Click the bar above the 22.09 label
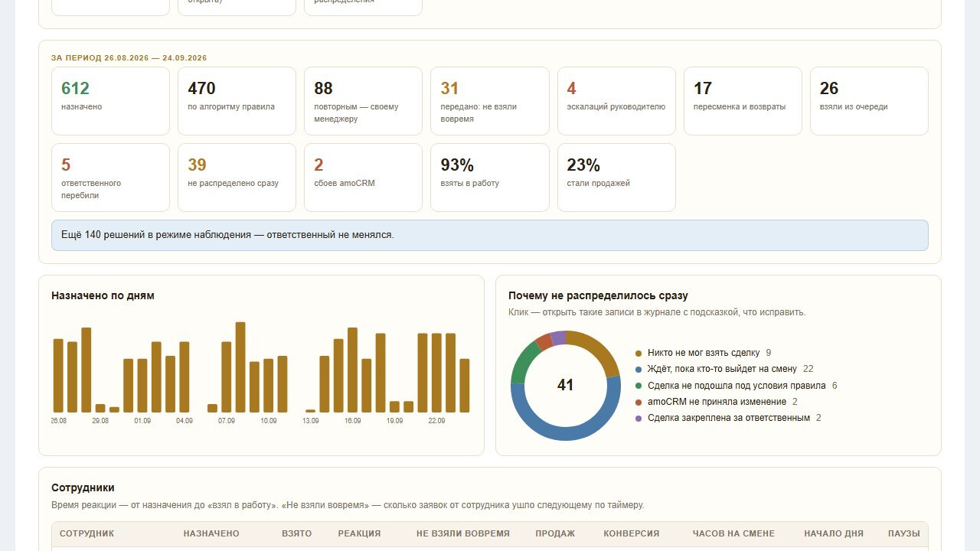Viewport: 980px width, 551px height. click(x=437, y=373)
